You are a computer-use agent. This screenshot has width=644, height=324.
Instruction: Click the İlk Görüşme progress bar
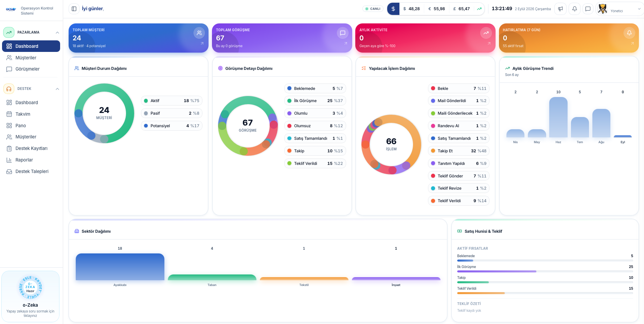(x=545, y=271)
